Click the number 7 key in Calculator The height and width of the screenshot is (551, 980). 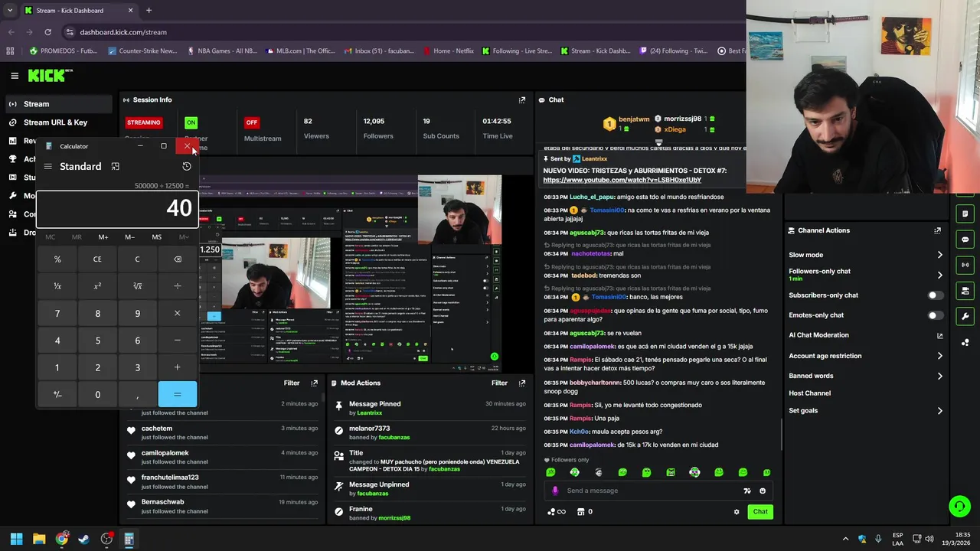click(57, 313)
